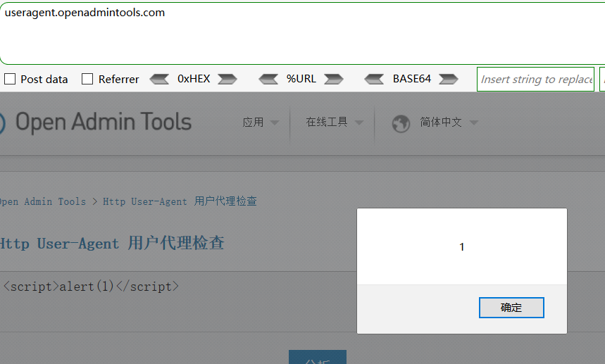Expand the 简体中文 dropdown arrow
Viewport: 605px width, 364px height.
coord(474,123)
